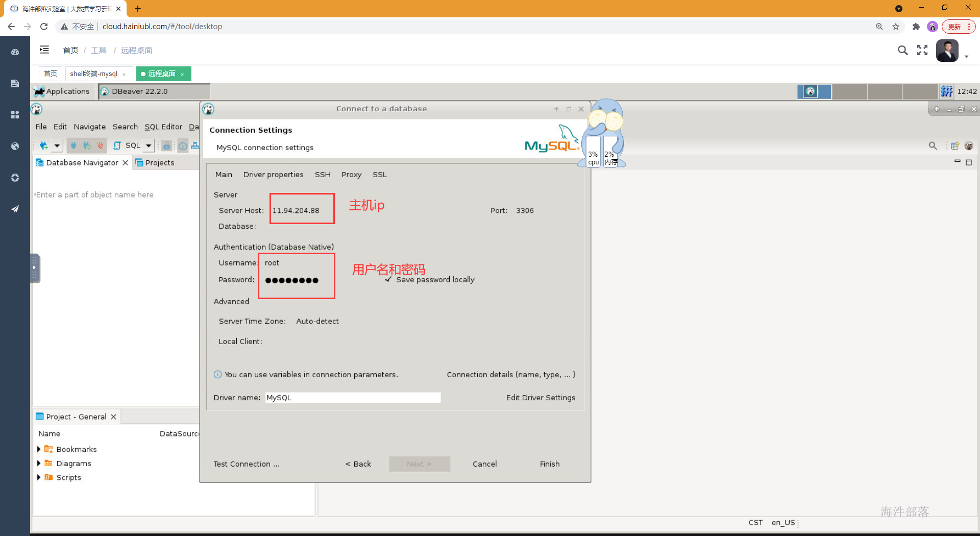
Task: Click Finish to create the connection
Action: 550,464
